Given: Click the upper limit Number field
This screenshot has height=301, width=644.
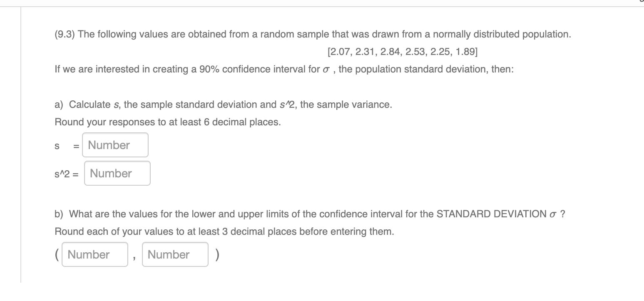Looking at the screenshot, I should (x=175, y=254).
